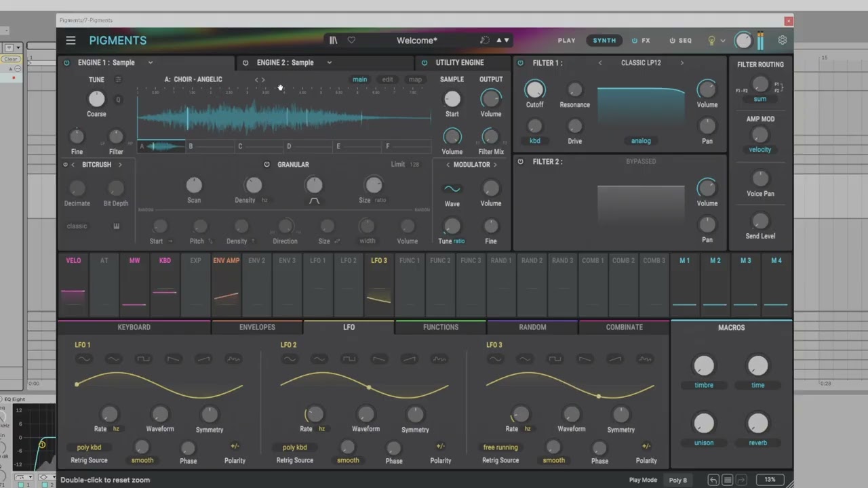Toggle Engine 1 power button
Image resolution: width=868 pixels, height=488 pixels.
tap(66, 63)
